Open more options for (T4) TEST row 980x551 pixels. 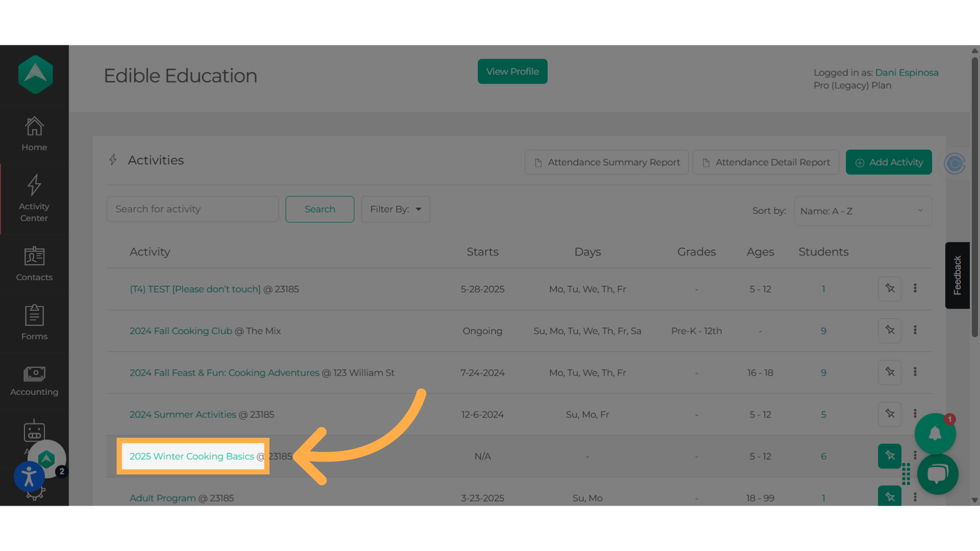tap(915, 288)
